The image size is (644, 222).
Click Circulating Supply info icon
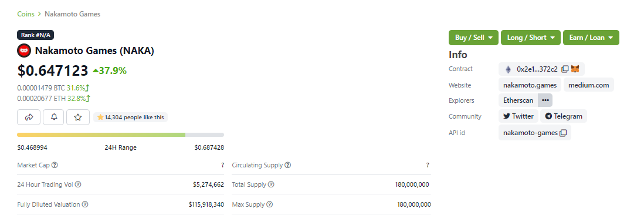coord(288,165)
